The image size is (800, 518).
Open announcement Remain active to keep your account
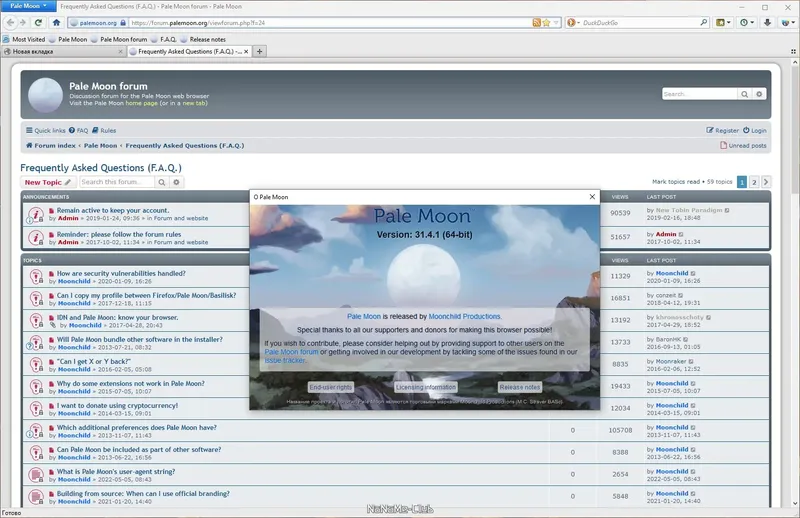[113, 210]
